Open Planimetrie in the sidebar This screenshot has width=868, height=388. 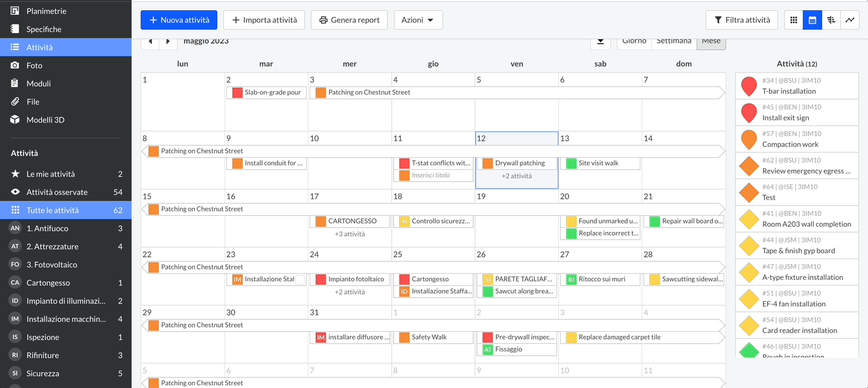pyautogui.click(x=66, y=11)
